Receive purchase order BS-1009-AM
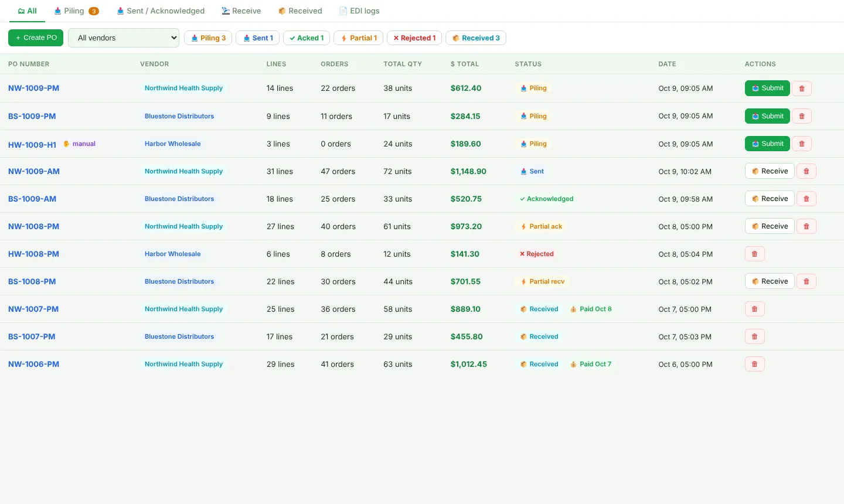The image size is (844, 504). click(x=770, y=199)
